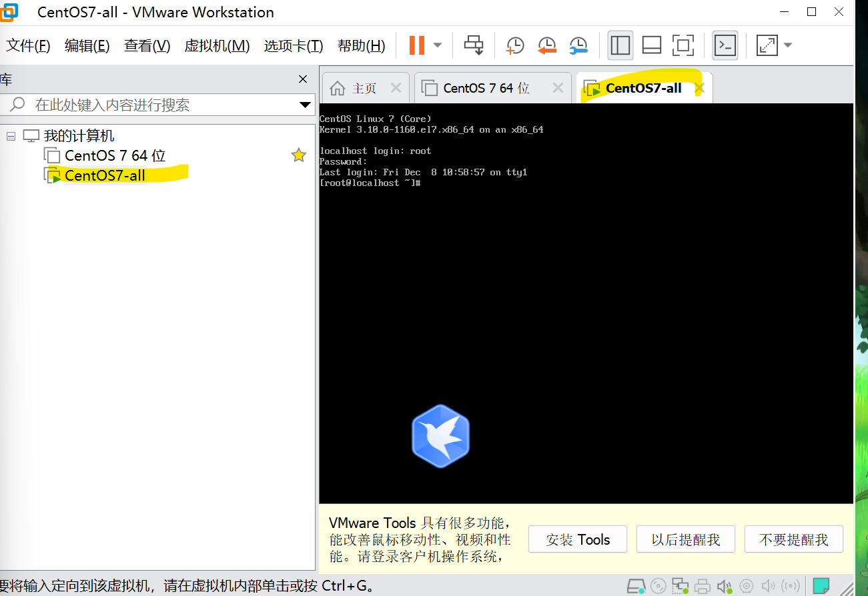
Task: Toggle the console view button
Action: pos(725,45)
